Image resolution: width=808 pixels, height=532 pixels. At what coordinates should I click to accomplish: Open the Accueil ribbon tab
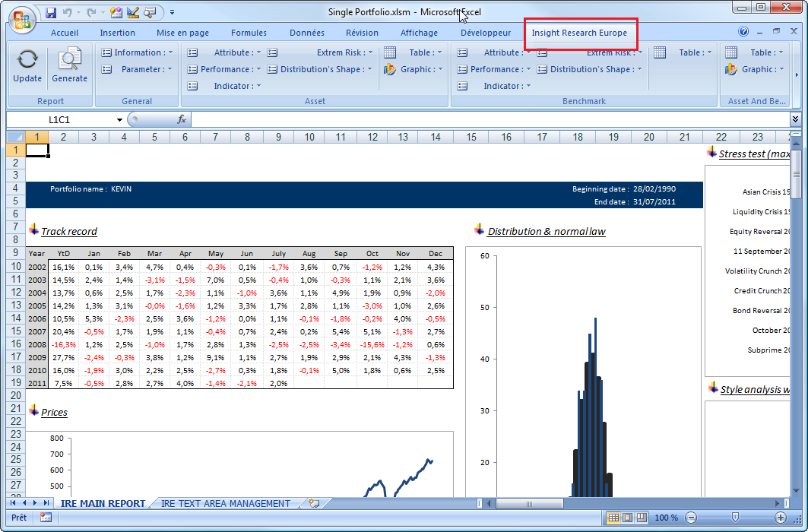click(x=65, y=33)
